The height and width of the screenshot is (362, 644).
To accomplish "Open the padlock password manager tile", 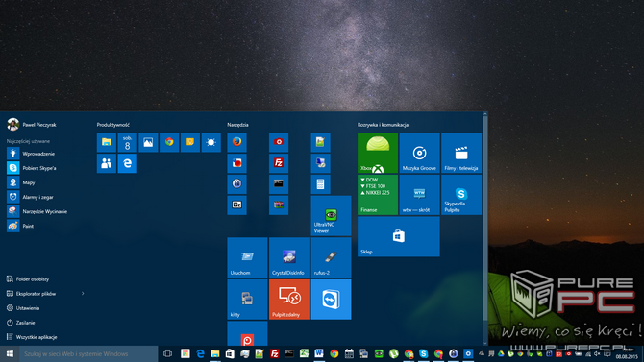I will tap(237, 184).
